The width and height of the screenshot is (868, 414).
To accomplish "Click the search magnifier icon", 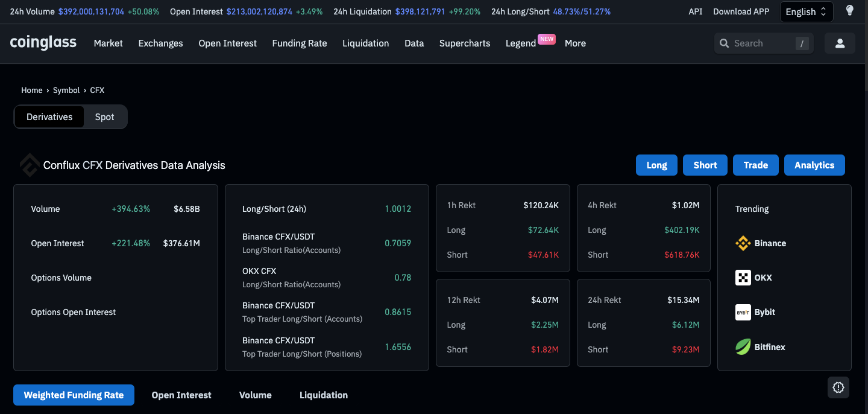I will [724, 43].
